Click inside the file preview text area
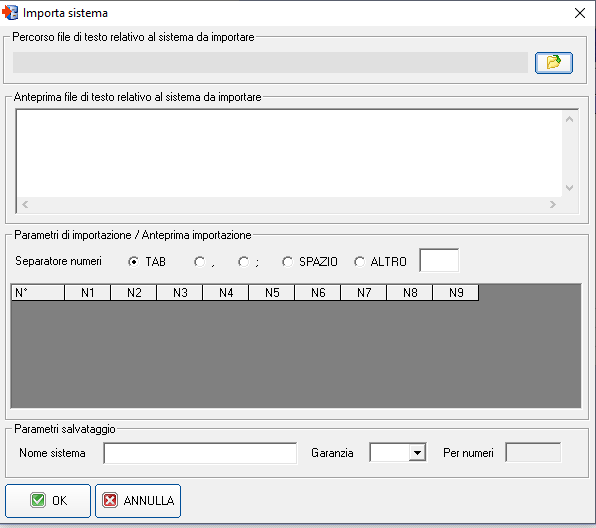Screen dimensions: 596x528 coord(289,153)
